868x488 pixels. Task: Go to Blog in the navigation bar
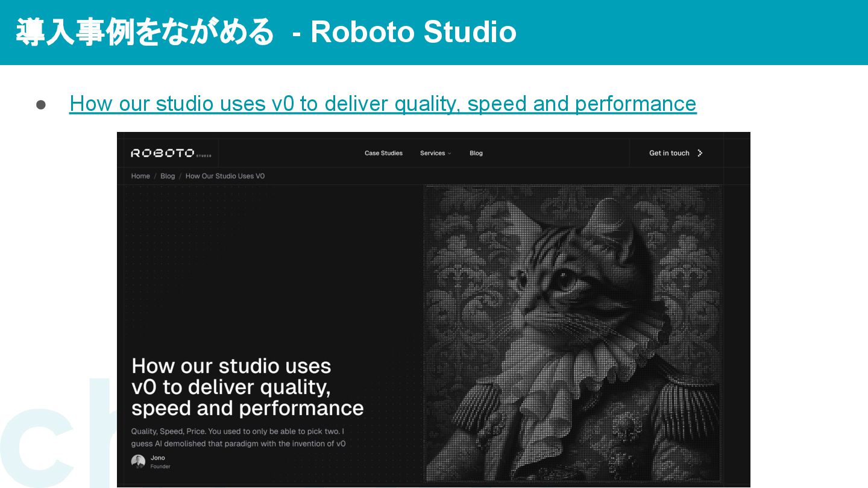click(x=476, y=153)
